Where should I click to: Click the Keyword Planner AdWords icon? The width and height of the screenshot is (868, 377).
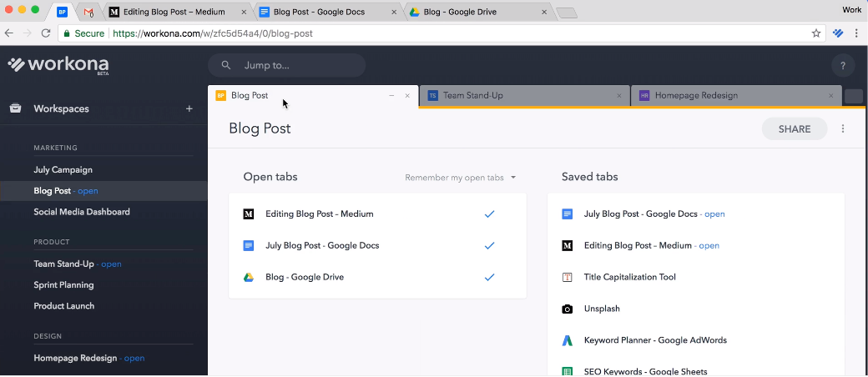pos(568,340)
